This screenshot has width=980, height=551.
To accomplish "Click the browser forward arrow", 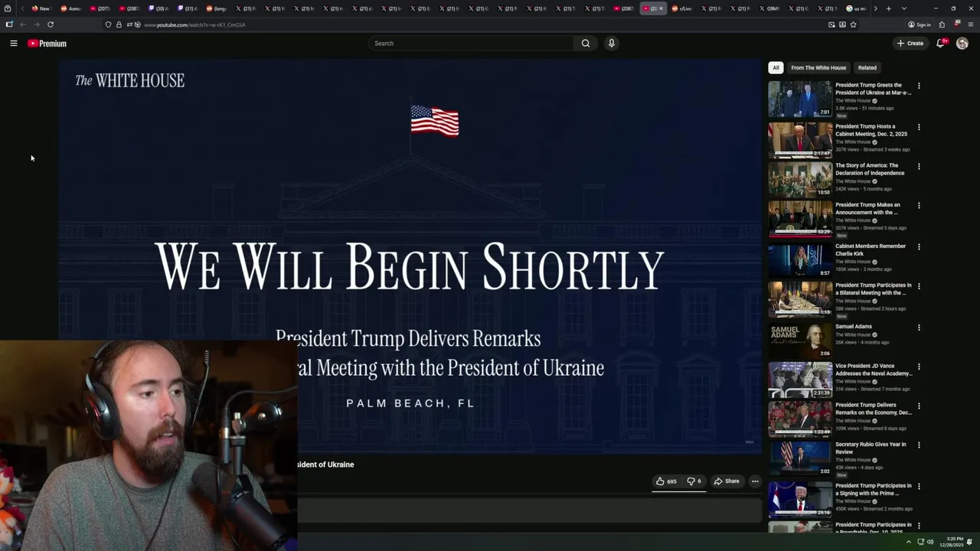I will (x=36, y=24).
